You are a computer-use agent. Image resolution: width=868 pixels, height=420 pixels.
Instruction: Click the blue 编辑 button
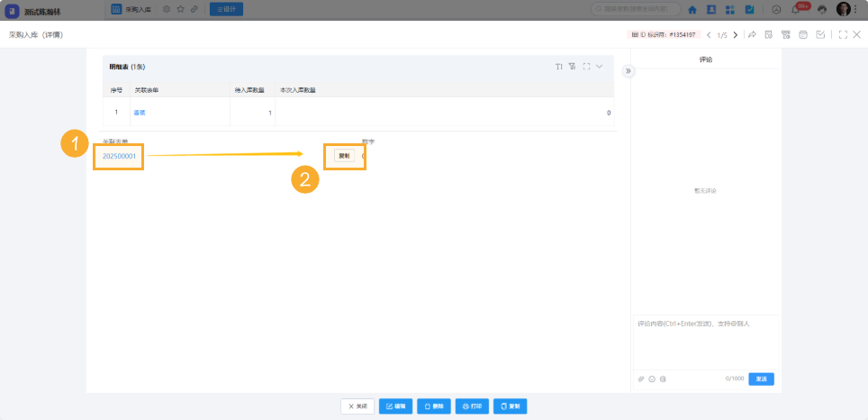coord(395,406)
